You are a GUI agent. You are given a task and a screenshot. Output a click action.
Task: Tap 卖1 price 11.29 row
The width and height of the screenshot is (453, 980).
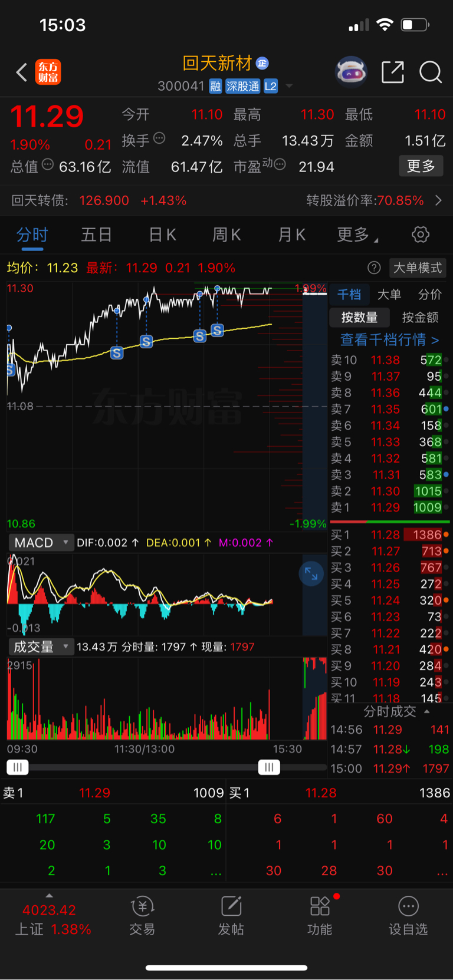point(390,507)
